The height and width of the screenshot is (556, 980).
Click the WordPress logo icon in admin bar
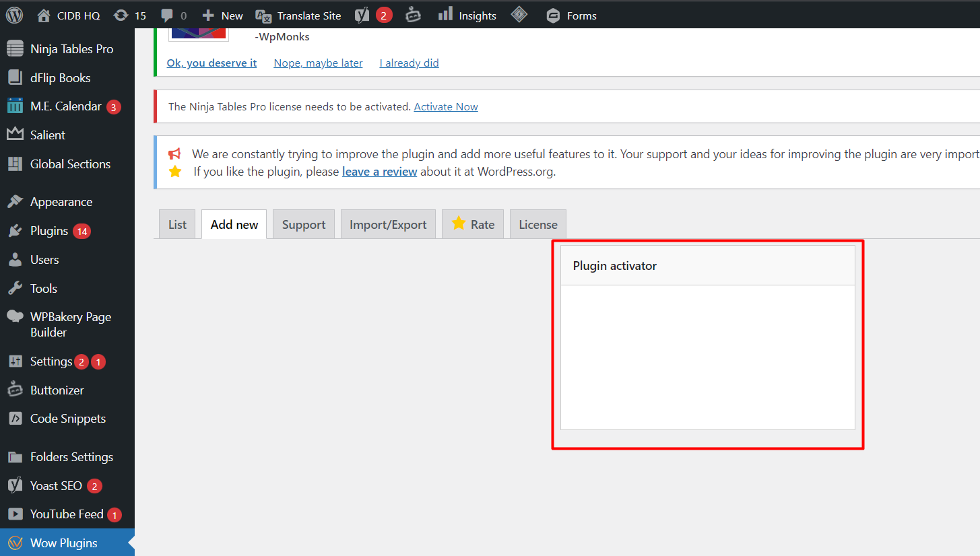(x=15, y=15)
